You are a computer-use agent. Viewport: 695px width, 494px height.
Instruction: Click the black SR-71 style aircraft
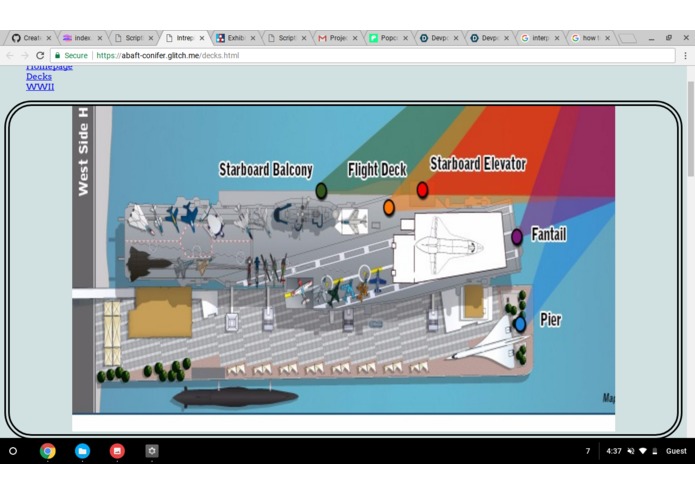click(x=148, y=264)
